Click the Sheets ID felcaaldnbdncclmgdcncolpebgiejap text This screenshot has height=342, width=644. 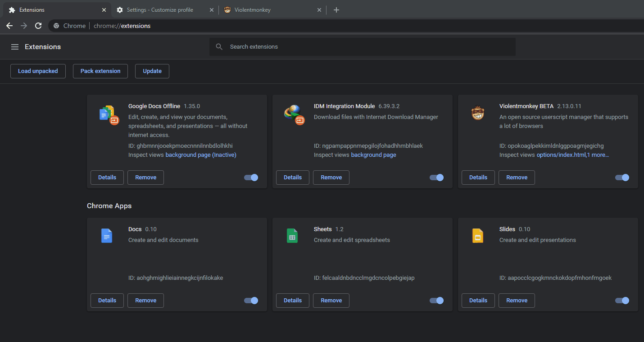pos(364,278)
